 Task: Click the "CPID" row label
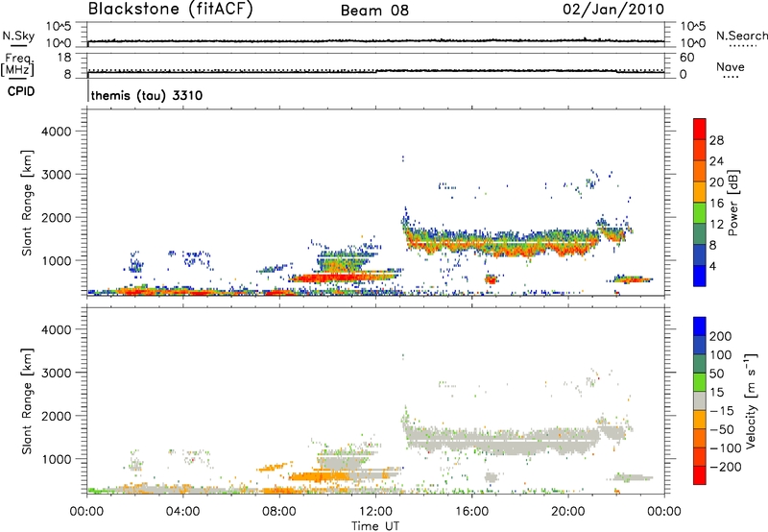click(21, 91)
